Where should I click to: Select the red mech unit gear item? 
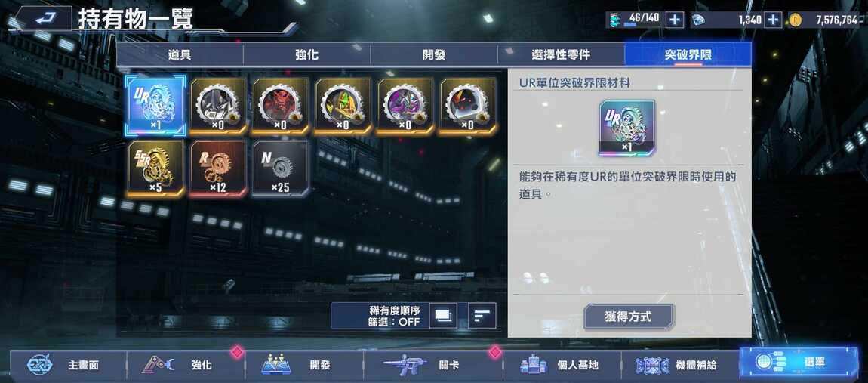point(281,106)
